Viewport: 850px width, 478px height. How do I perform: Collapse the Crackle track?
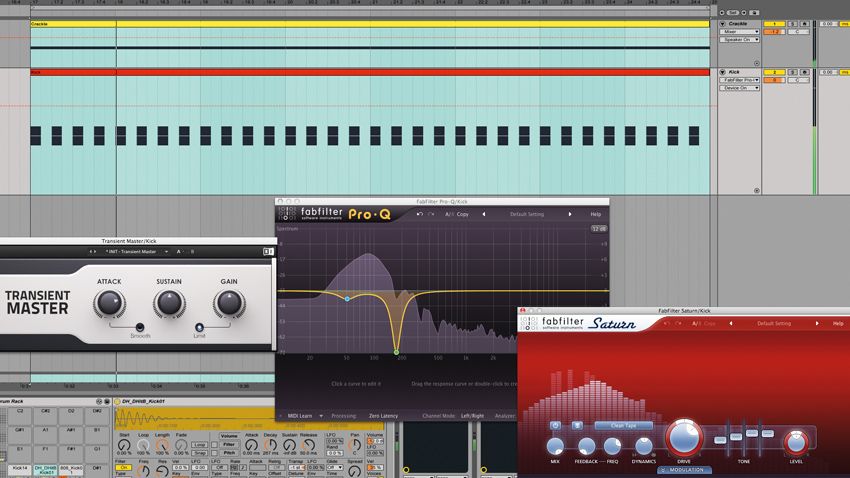(x=722, y=24)
